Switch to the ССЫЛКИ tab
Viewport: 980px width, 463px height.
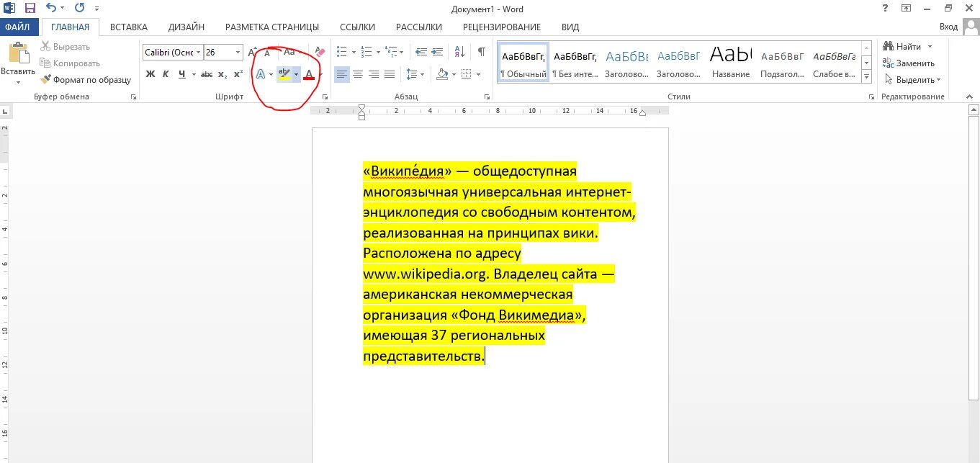(x=357, y=27)
